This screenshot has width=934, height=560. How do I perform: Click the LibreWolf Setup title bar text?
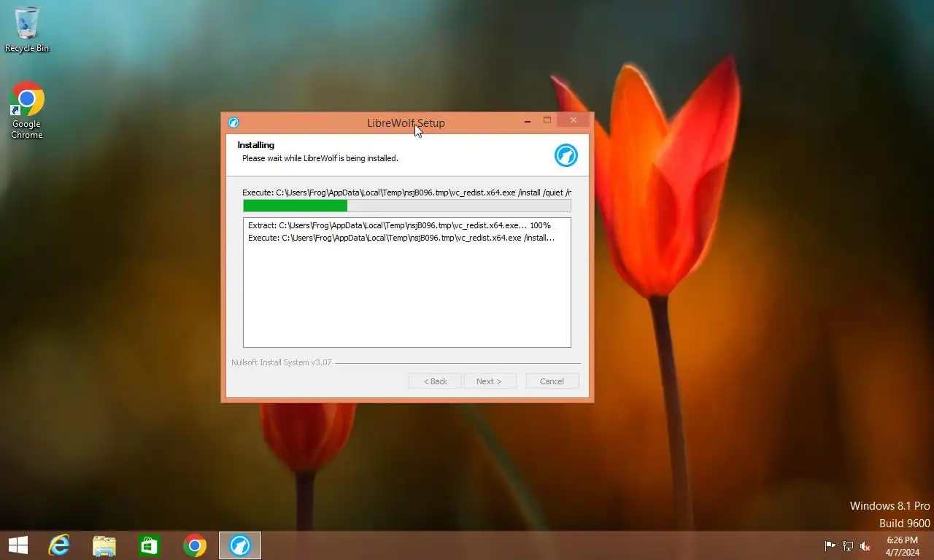click(x=406, y=122)
